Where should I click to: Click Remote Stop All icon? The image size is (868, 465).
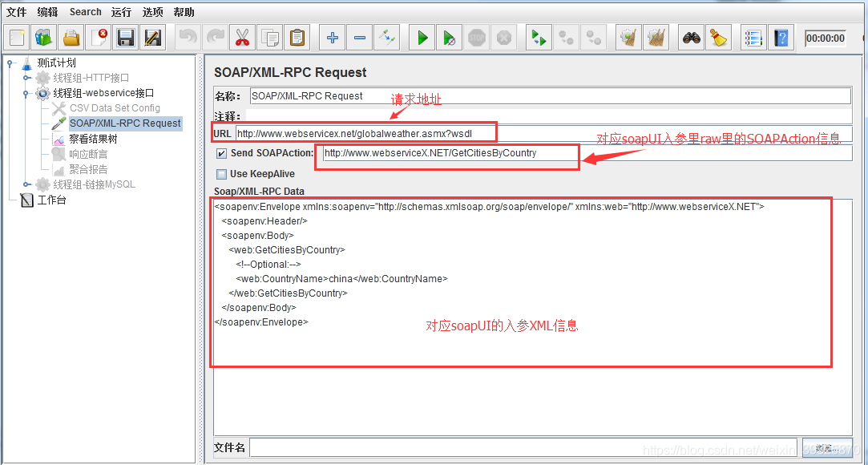pos(566,38)
